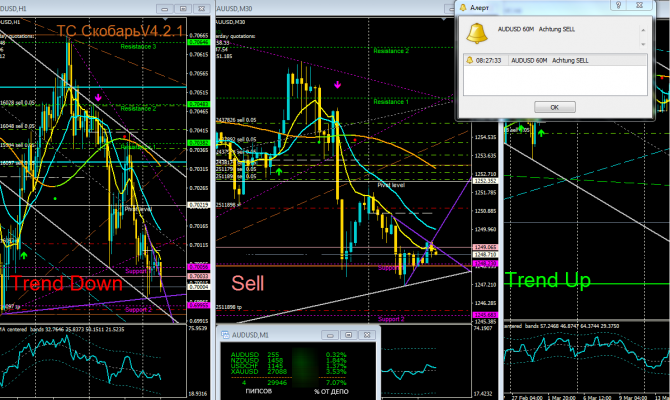The height and width of the screenshot is (400, 670).
Task: Close the Алерт dialog window
Action: pyautogui.click(x=639, y=5)
